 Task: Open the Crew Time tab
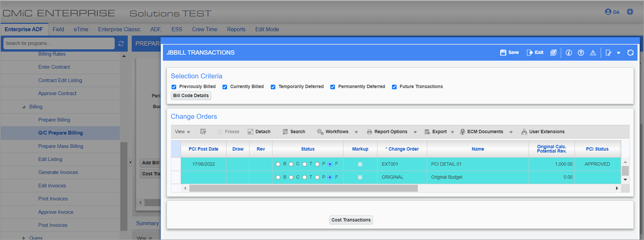(205, 29)
